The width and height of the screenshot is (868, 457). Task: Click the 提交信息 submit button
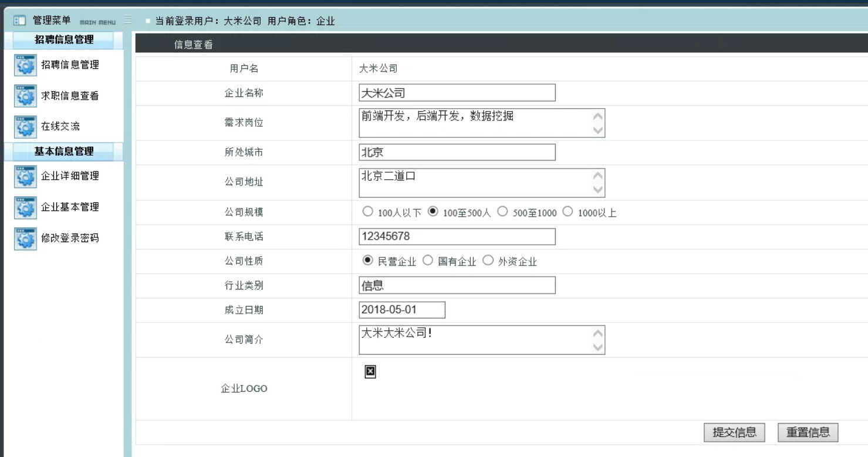[x=734, y=433]
